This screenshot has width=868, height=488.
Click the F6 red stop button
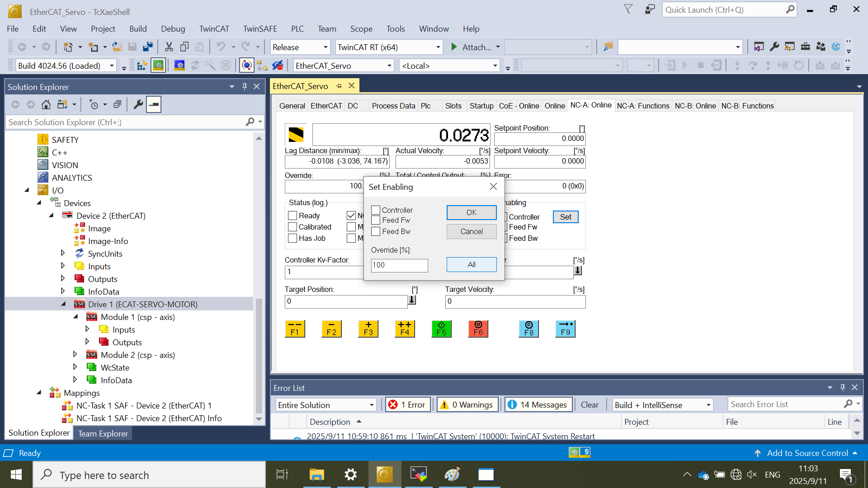478,328
